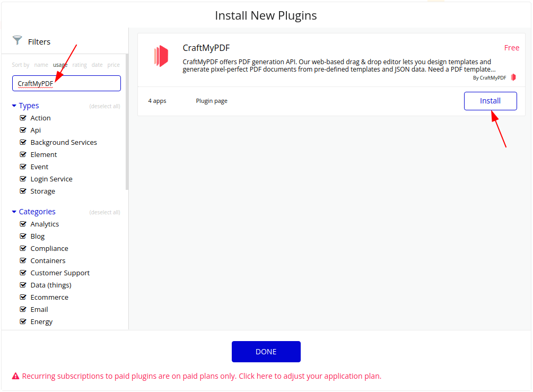Click the 4 apps count text
Image resolution: width=533 pixels, height=392 pixels.
pyautogui.click(x=157, y=101)
